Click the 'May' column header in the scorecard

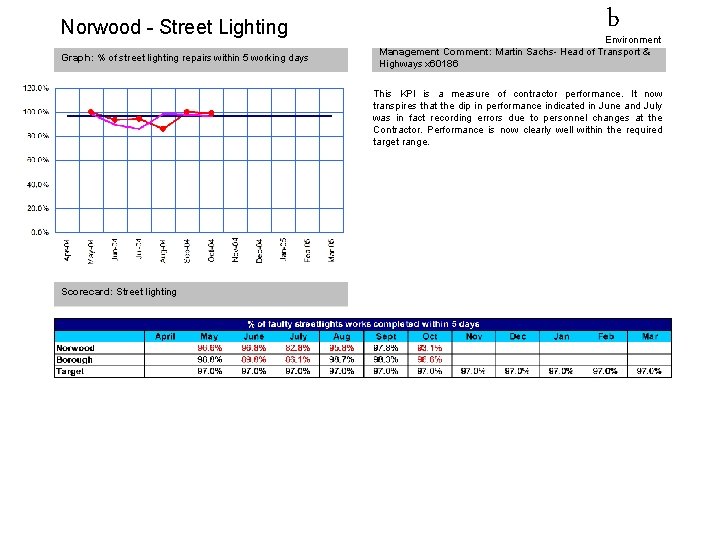(209, 337)
